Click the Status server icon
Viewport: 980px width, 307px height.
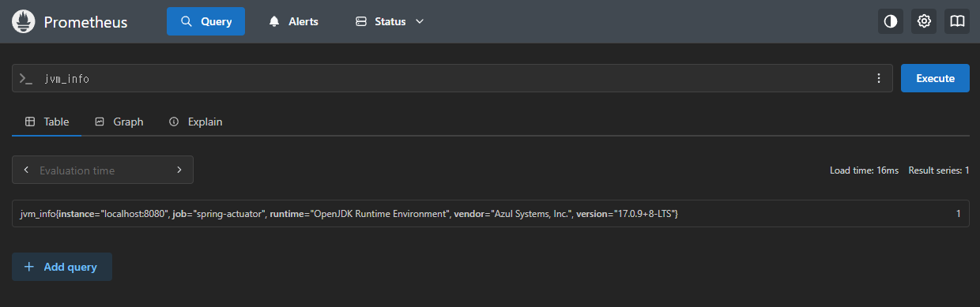tap(361, 21)
